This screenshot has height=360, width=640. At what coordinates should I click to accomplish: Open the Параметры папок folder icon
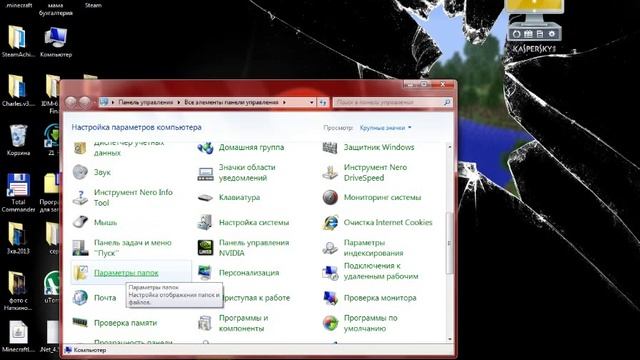click(80, 273)
